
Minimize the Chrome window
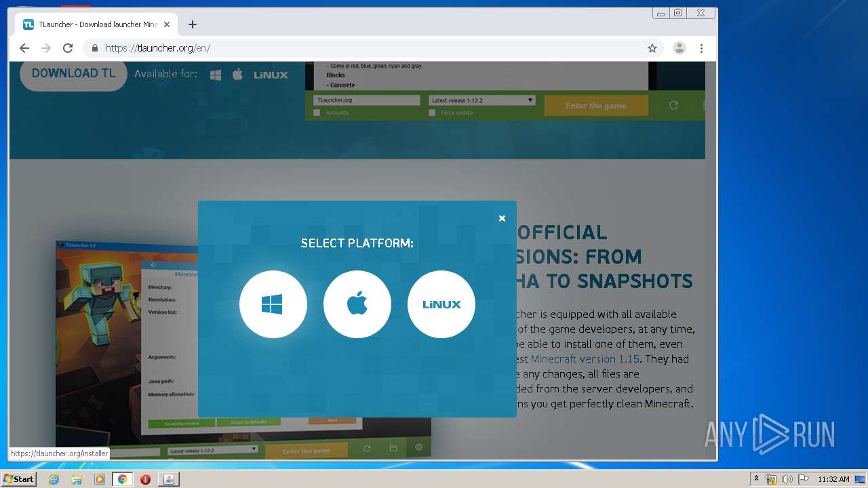pos(661,13)
